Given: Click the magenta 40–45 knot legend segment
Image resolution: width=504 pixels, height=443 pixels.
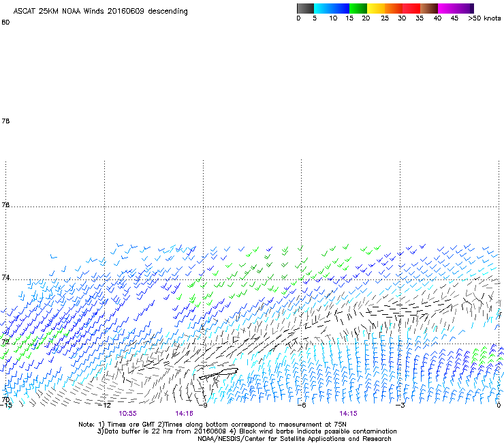Looking at the screenshot, I should tap(447, 8).
